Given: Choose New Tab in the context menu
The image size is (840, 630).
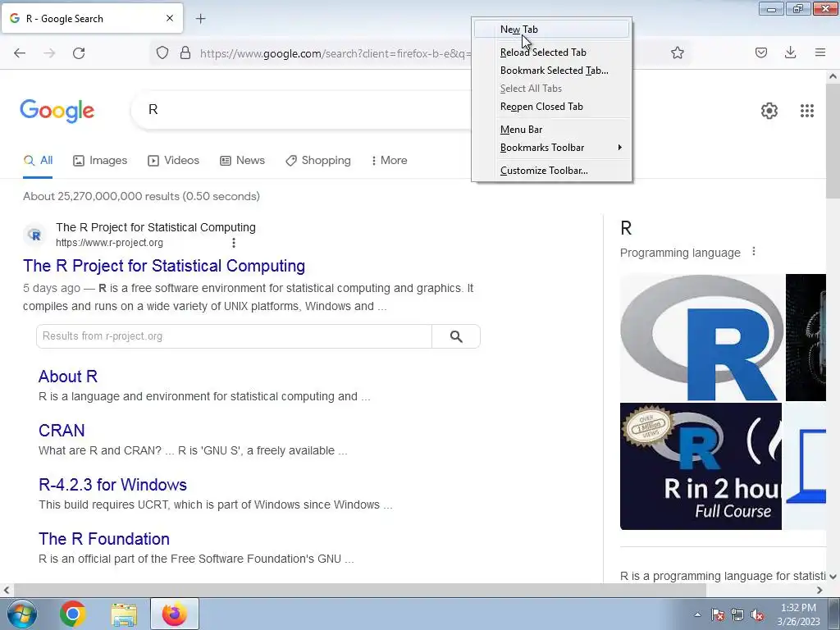Looking at the screenshot, I should click(x=552, y=30).
